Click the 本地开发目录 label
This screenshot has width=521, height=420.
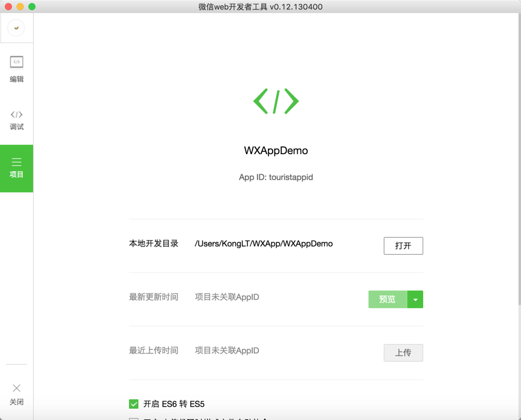click(x=154, y=244)
